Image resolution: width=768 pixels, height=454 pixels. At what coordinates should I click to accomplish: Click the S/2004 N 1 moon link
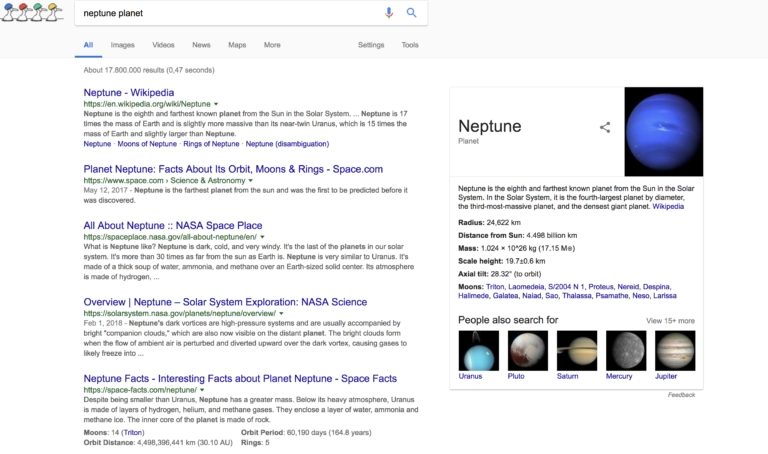coord(566,287)
